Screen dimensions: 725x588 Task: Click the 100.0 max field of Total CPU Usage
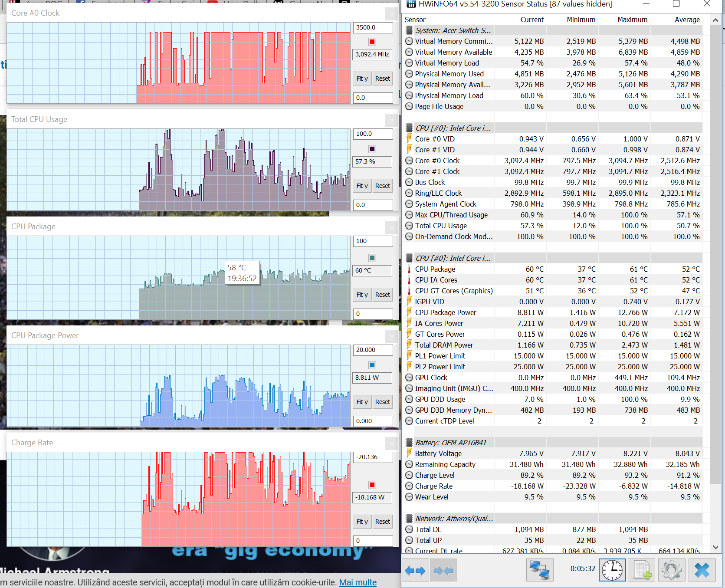coord(373,134)
